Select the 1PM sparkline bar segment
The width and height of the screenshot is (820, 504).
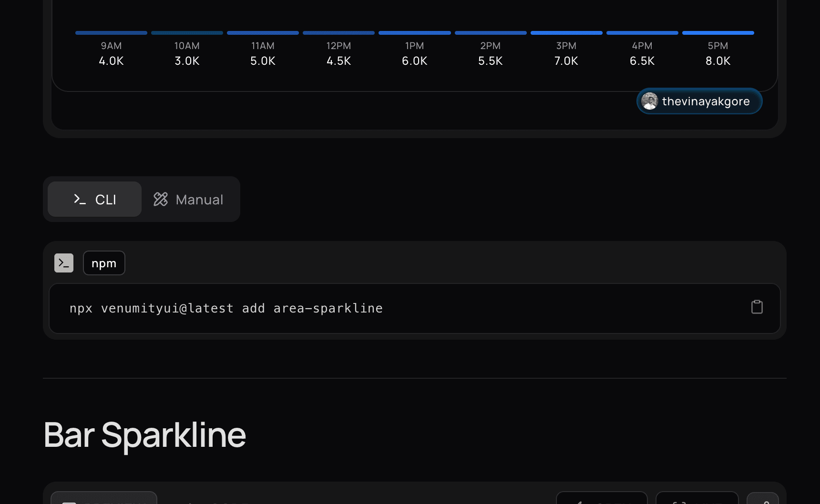click(415, 33)
